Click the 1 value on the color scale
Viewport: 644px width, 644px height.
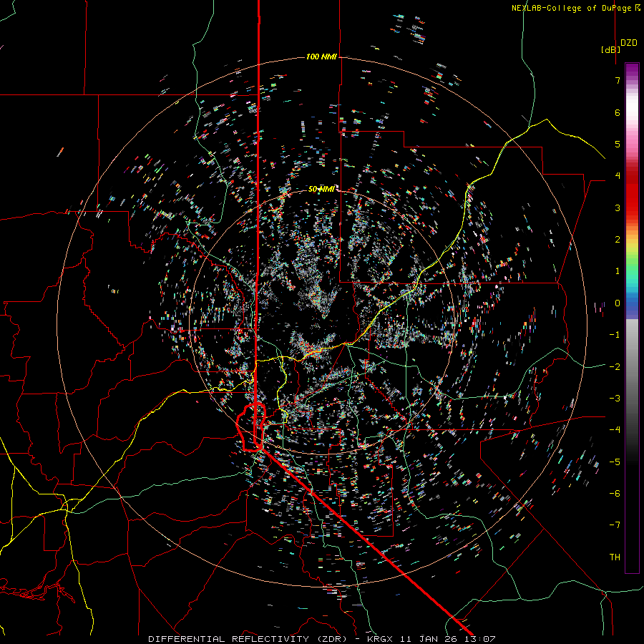618,271
